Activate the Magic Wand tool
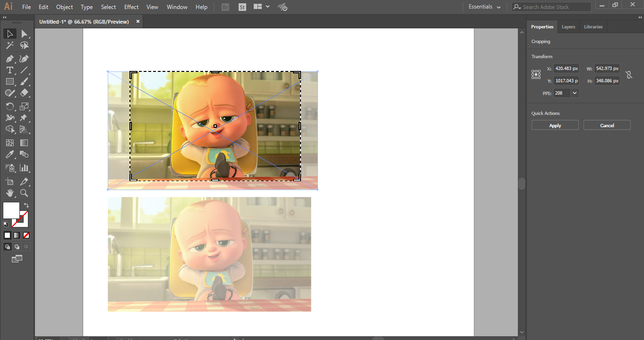The width and height of the screenshot is (644, 340). (10, 45)
